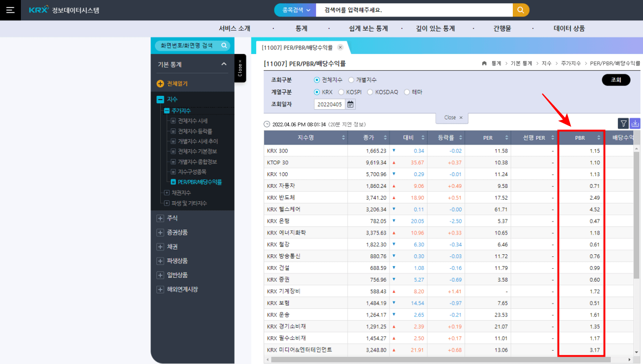Open the hamburger menu in top-left corner
Screen dimensions: 643x364
click(x=10, y=10)
